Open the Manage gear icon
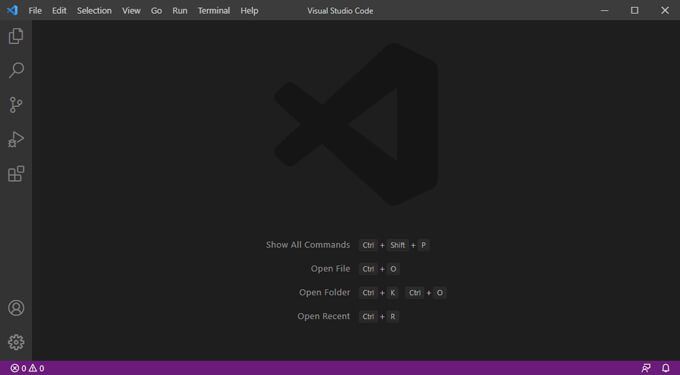Viewport: 680px width, 375px height. point(16,342)
